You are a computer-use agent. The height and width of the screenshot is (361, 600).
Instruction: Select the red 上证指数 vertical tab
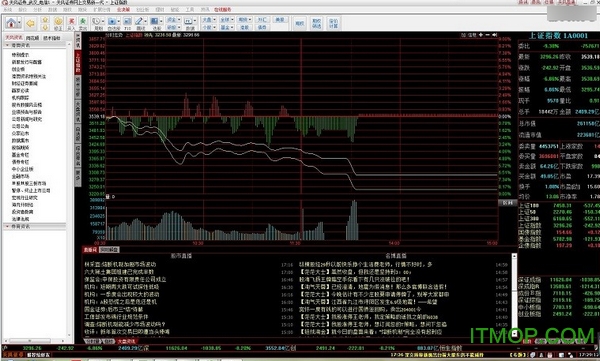pyautogui.click(x=78, y=62)
